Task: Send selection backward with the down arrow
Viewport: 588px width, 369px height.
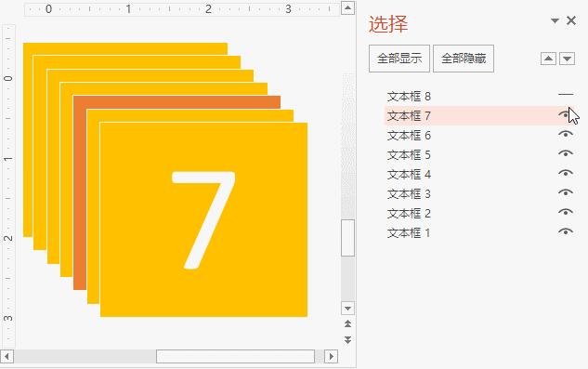Action: [567, 59]
